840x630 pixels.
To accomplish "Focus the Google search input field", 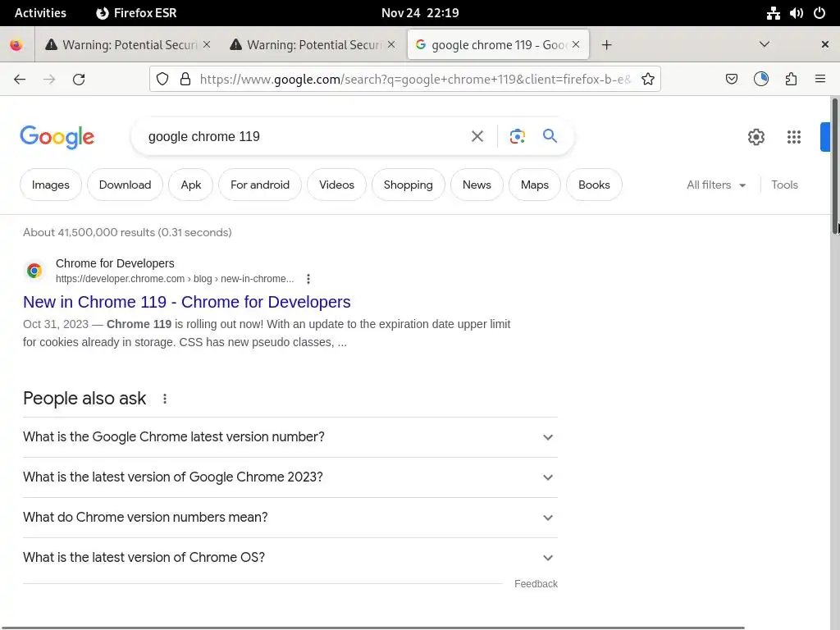I will (304, 137).
